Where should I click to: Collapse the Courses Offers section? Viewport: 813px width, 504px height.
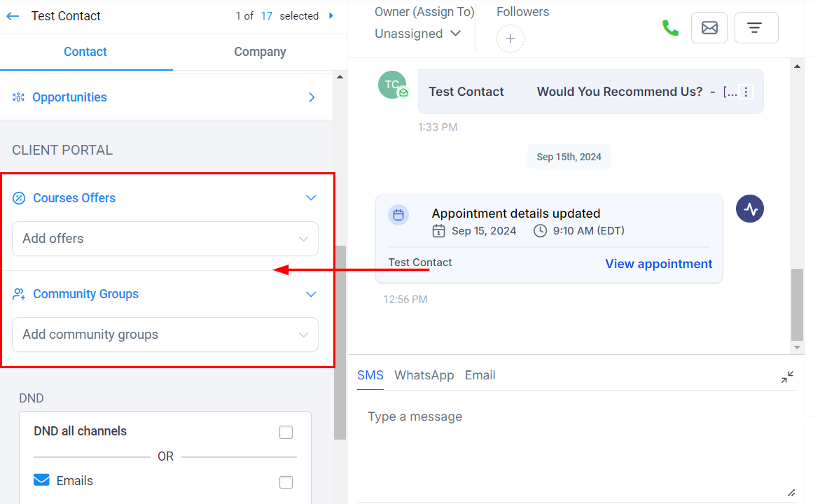tap(311, 198)
